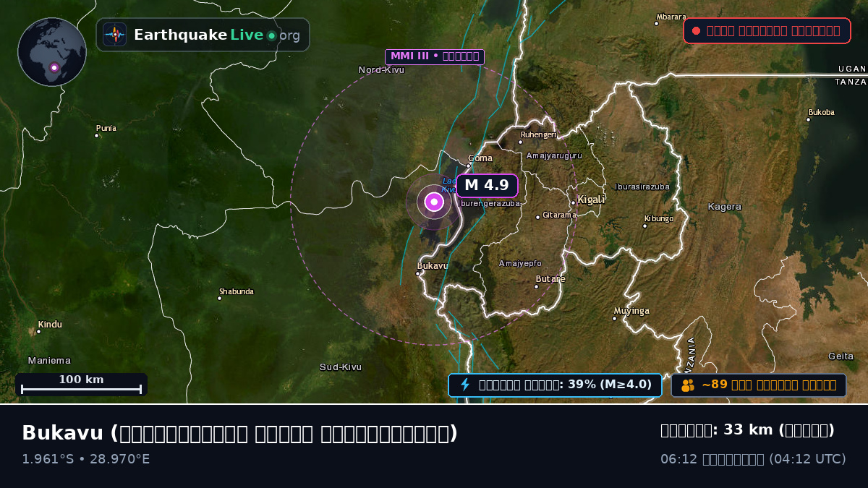Click the 39% (M≥4.0) probability badge

(555, 385)
